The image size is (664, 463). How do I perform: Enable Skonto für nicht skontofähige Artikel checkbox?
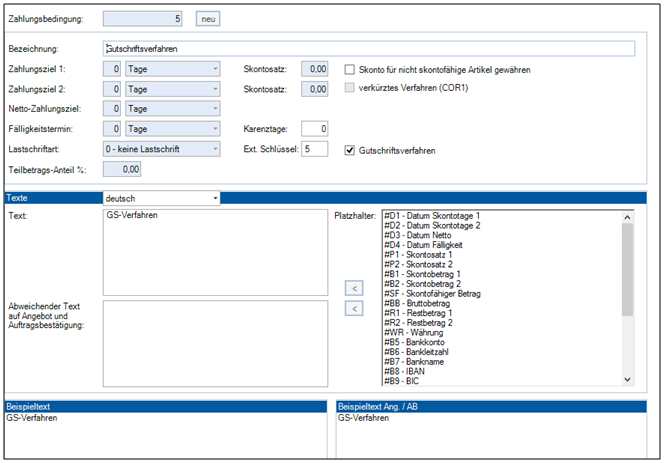[350, 69]
